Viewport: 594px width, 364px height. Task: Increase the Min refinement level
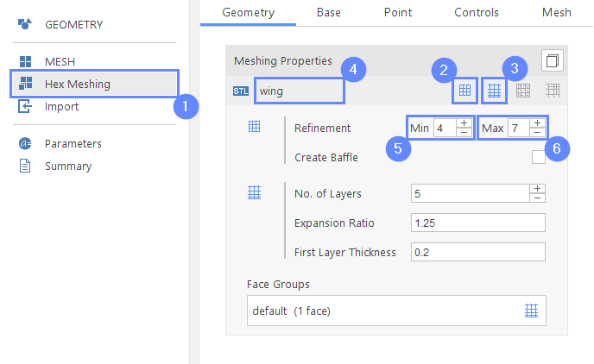click(464, 123)
